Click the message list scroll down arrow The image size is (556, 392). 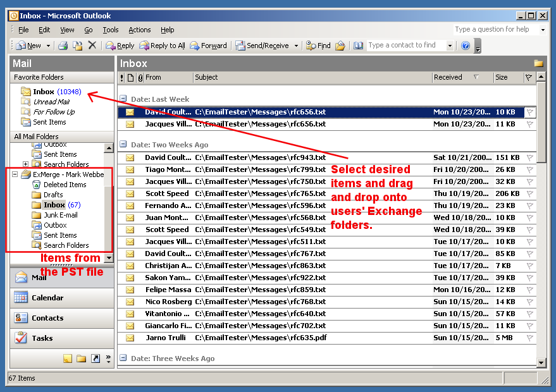(x=541, y=362)
